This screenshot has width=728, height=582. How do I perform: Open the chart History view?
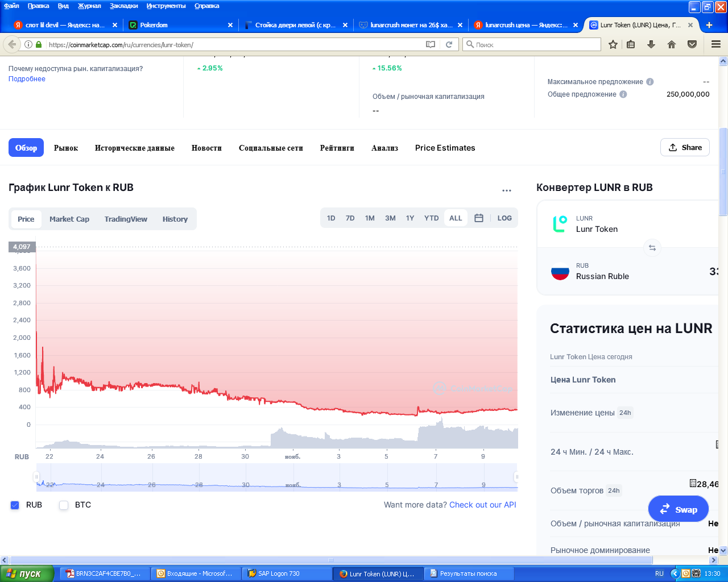click(175, 219)
